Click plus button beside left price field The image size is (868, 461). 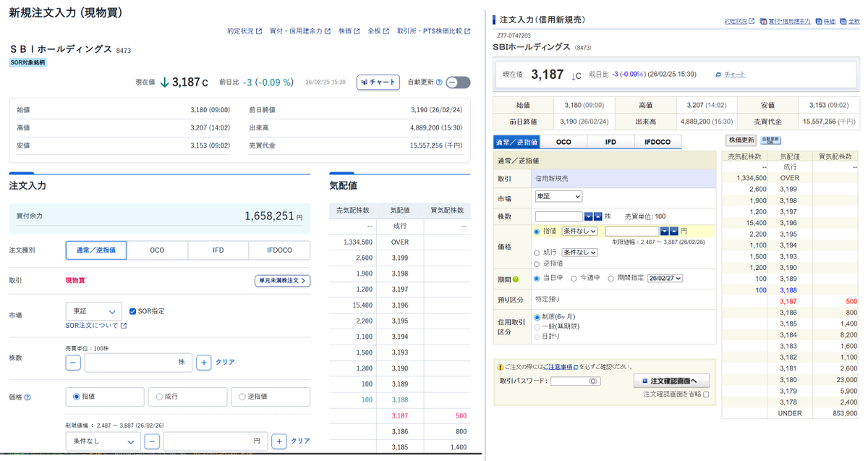(x=279, y=441)
